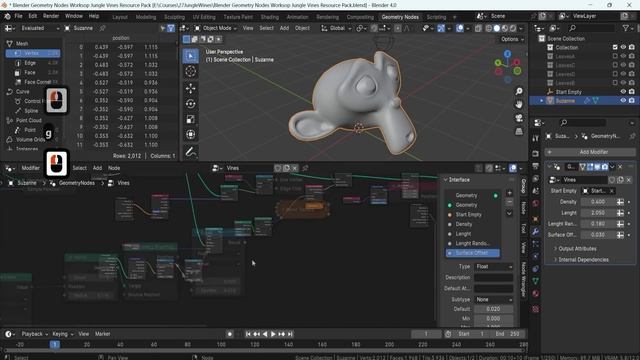Click the viewport pan hand icon
The image size is (640, 360).
(519, 104)
